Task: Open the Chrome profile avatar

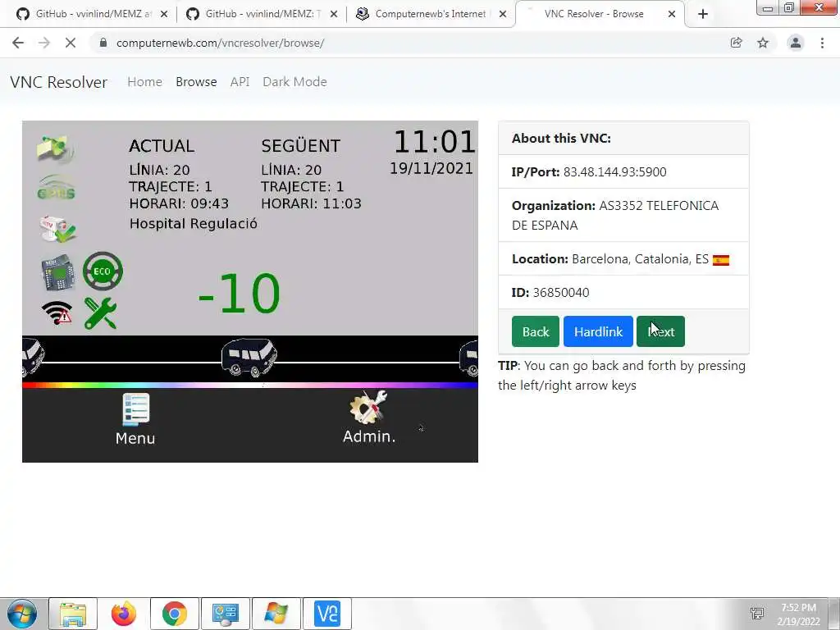Action: coord(796,43)
